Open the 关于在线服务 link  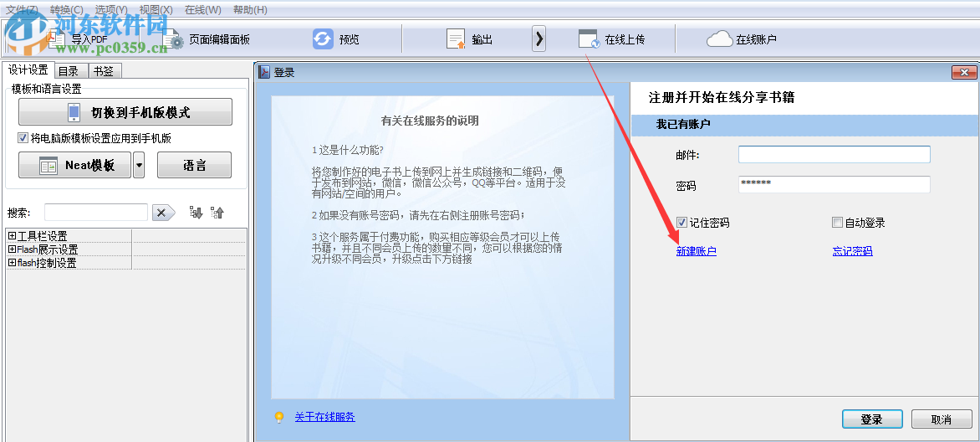tap(325, 416)
